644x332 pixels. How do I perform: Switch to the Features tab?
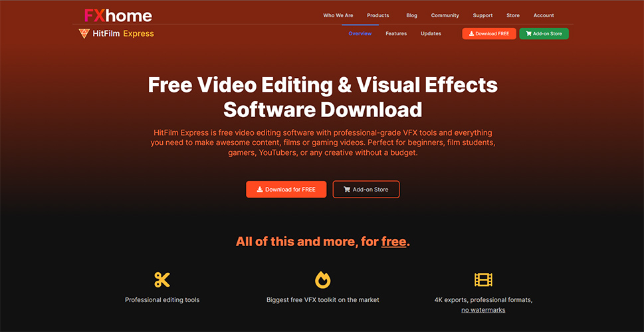point(396,34)
